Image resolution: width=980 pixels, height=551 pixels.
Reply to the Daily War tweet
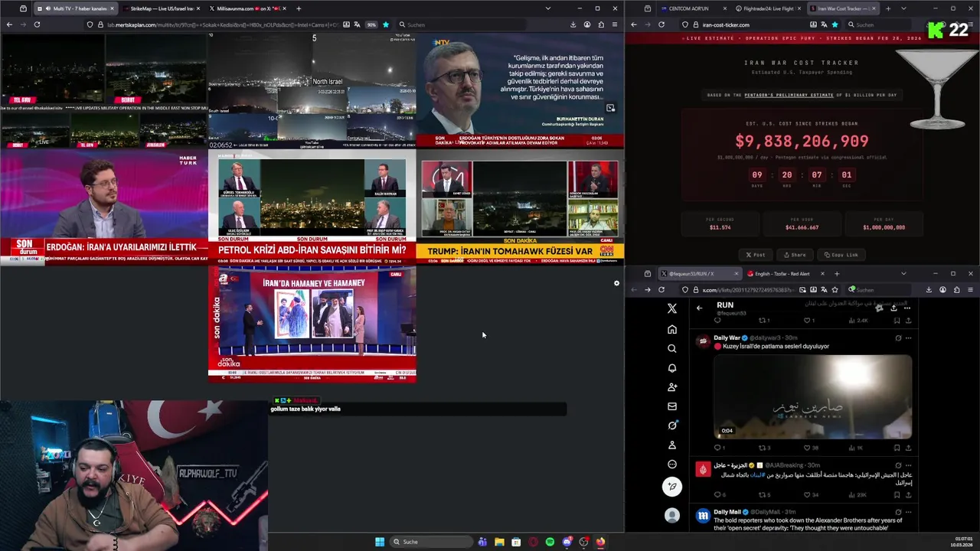pyautogui.click(x=718, y=448)
